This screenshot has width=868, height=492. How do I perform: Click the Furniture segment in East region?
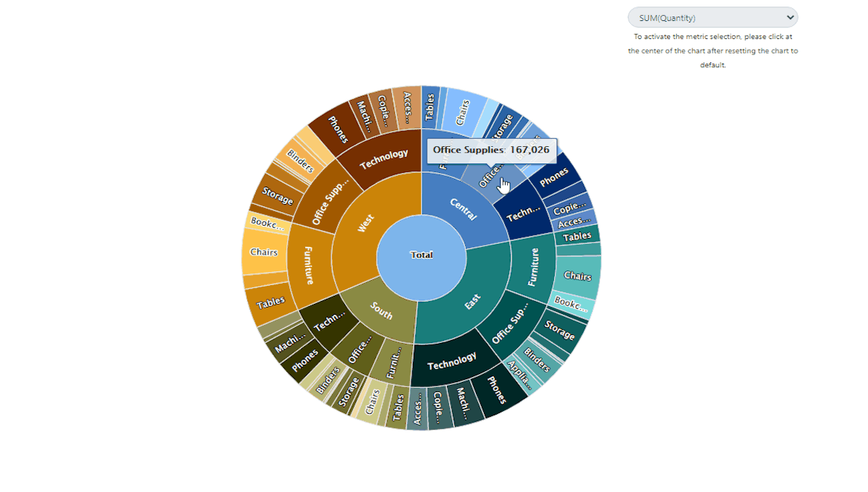[535, 268]
